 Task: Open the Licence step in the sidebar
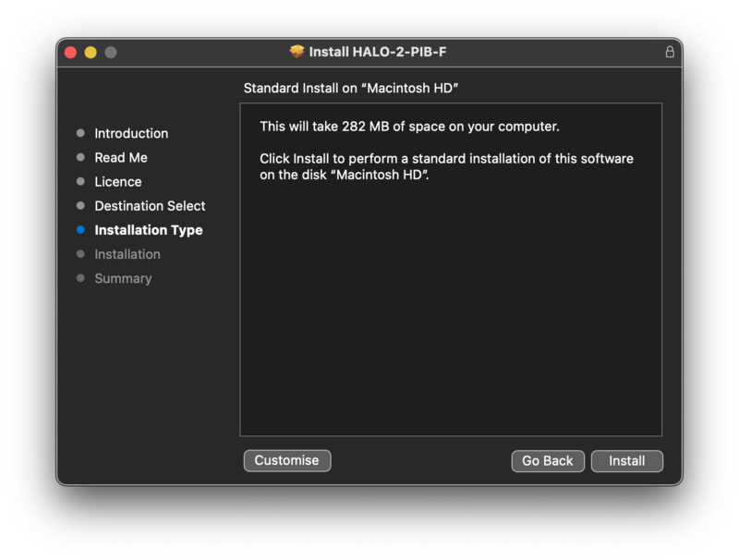118,182
